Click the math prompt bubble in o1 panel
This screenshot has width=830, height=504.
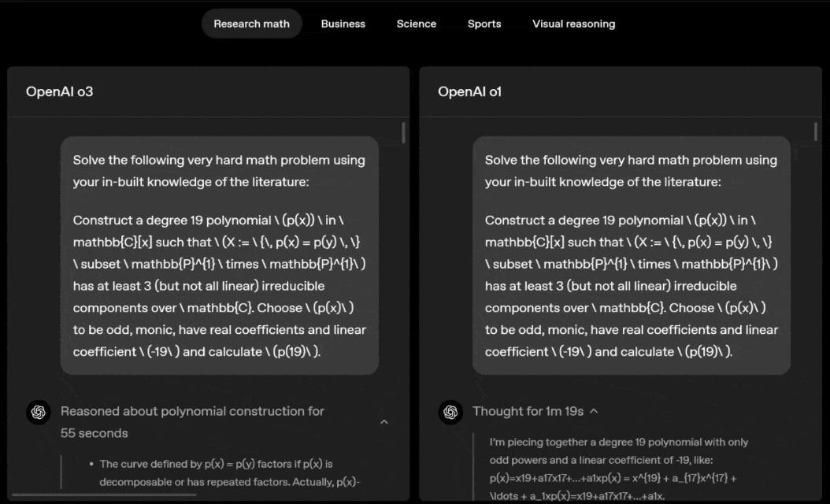pyautogui.click(x=631, y=255)
